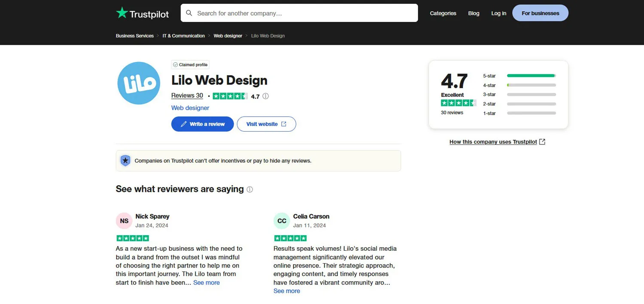Click the Lilo Web Design breadcrumb

[268, 36]
